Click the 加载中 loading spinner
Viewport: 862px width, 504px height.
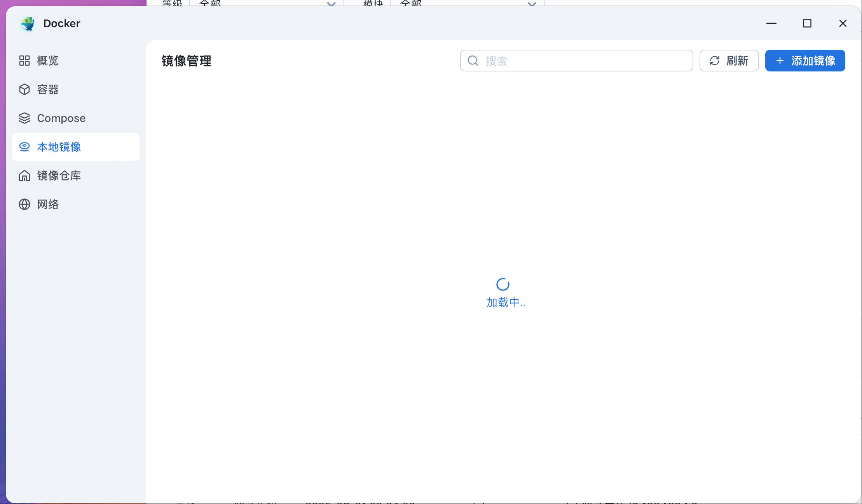pos(503,285)
